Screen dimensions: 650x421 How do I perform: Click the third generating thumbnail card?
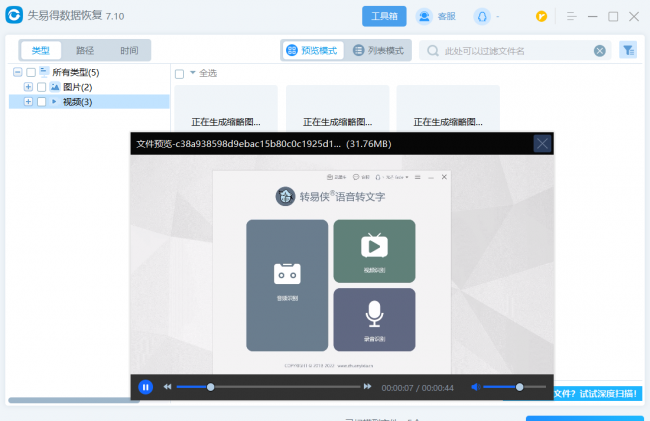[x=448, y=109]
